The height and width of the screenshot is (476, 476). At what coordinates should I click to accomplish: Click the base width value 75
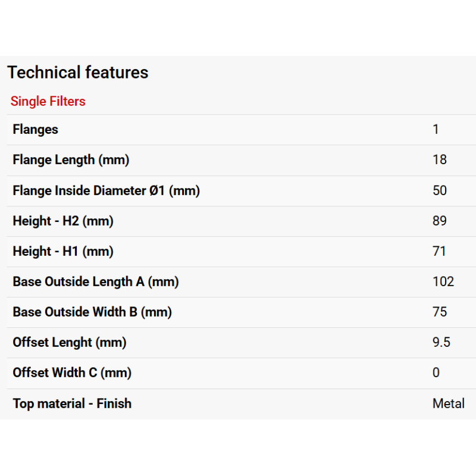440,312
